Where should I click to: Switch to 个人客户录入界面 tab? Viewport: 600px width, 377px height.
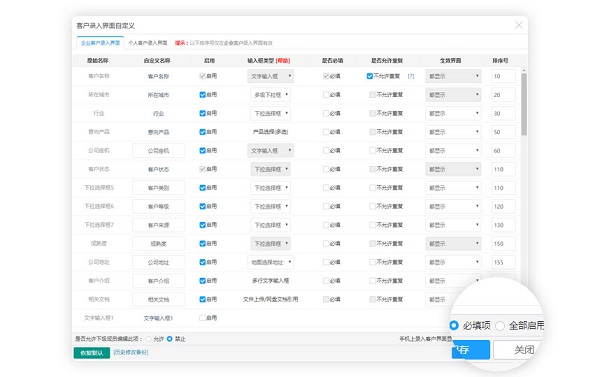point(148,43)
